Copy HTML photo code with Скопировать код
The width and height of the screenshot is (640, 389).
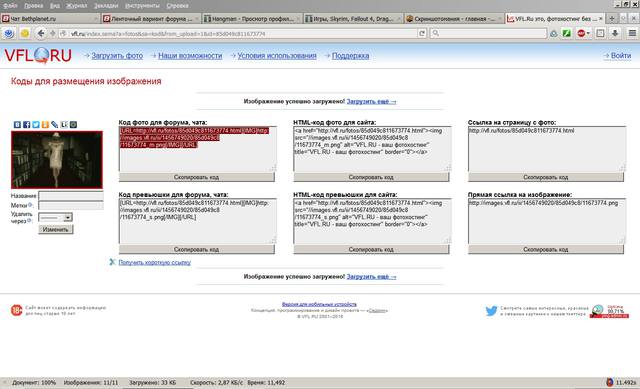tap(371, 177)
